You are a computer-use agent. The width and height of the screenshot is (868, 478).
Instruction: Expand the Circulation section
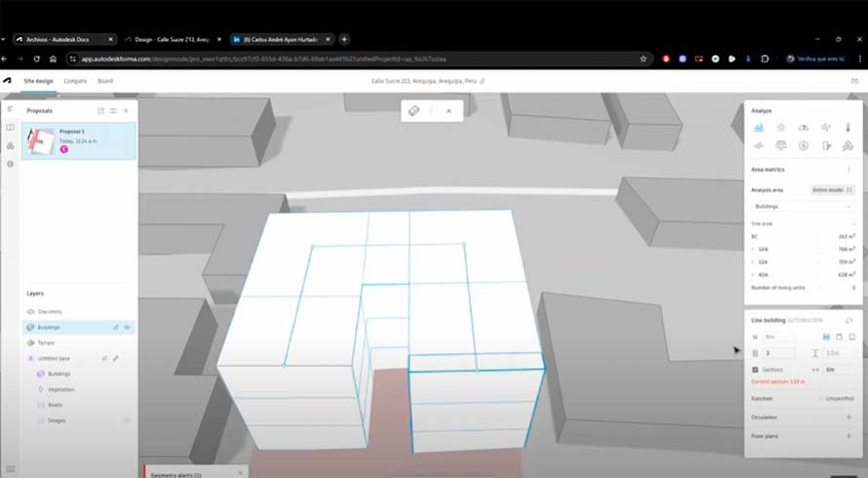point(848,417)
